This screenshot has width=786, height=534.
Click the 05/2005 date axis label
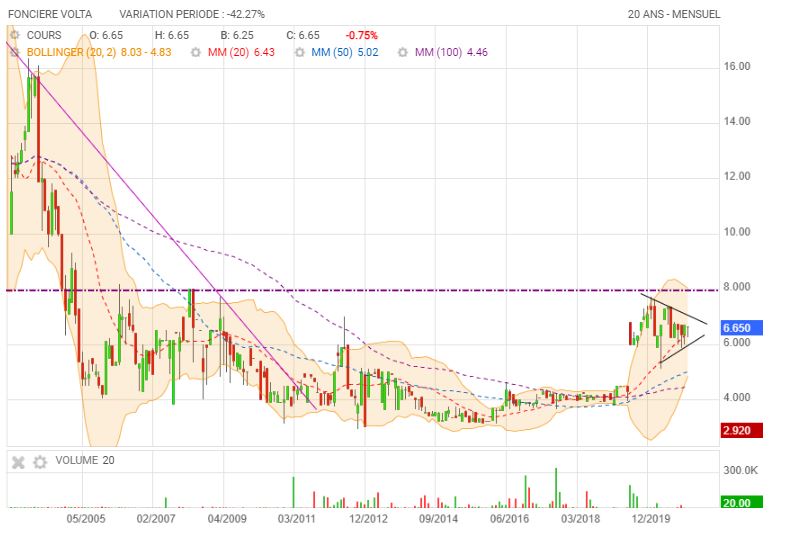86,518
